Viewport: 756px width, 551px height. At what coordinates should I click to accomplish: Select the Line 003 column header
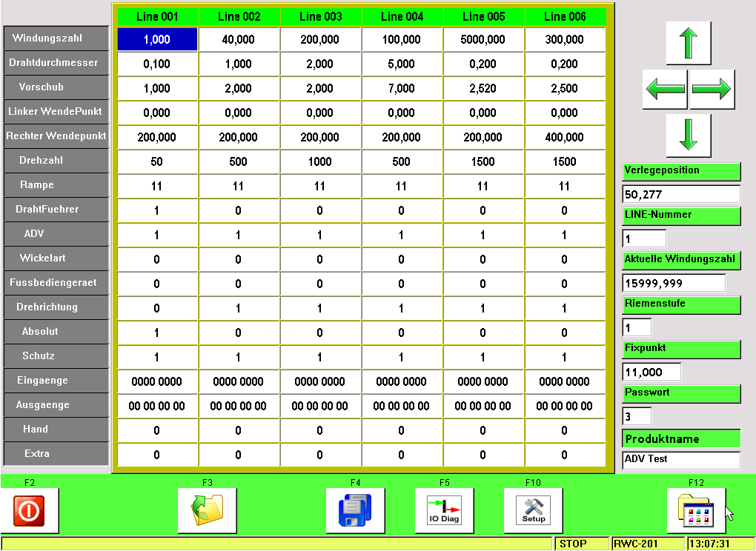click(x=320, y=16)
